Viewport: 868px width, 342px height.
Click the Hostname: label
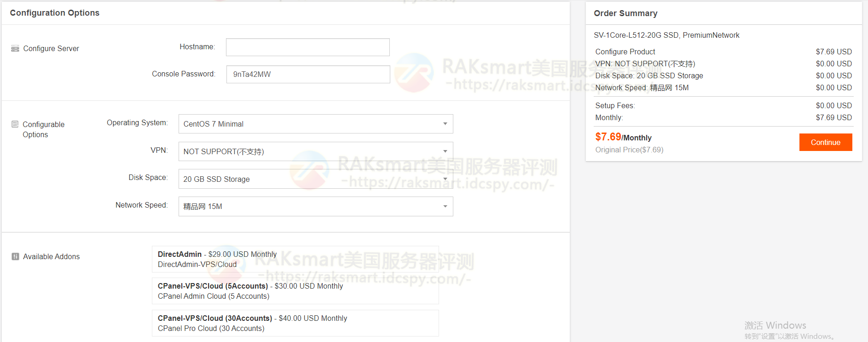pos(197,46)
